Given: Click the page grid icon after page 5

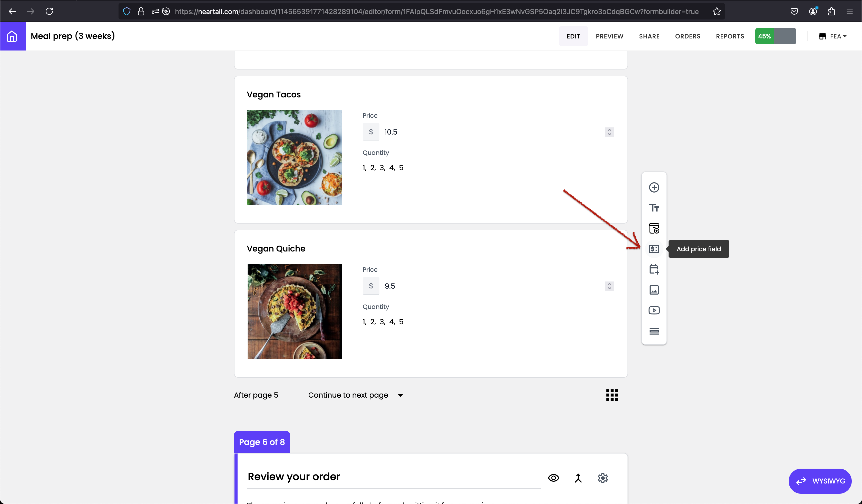Looking at the screenshot, I should (612, 395).
